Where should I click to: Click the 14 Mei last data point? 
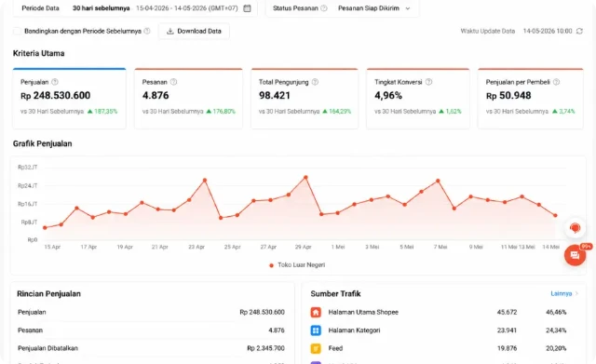click(x=555, y=215)
